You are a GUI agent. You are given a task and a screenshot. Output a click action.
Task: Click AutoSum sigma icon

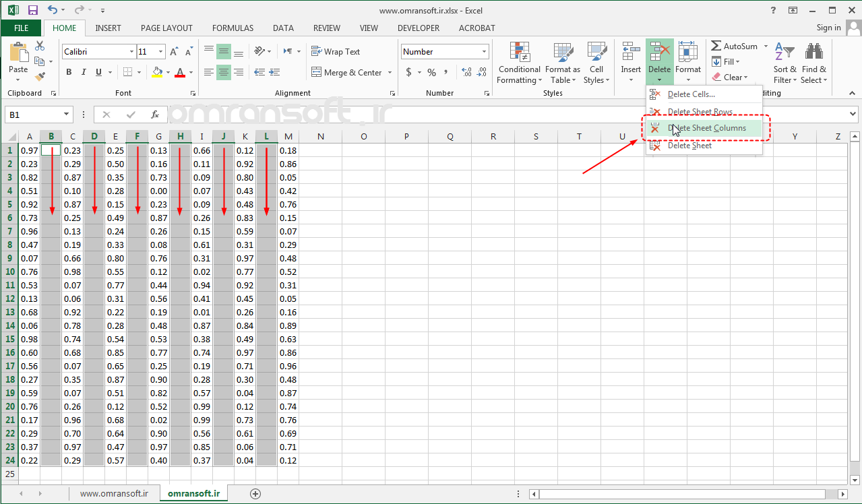click(x=716, y=46)
